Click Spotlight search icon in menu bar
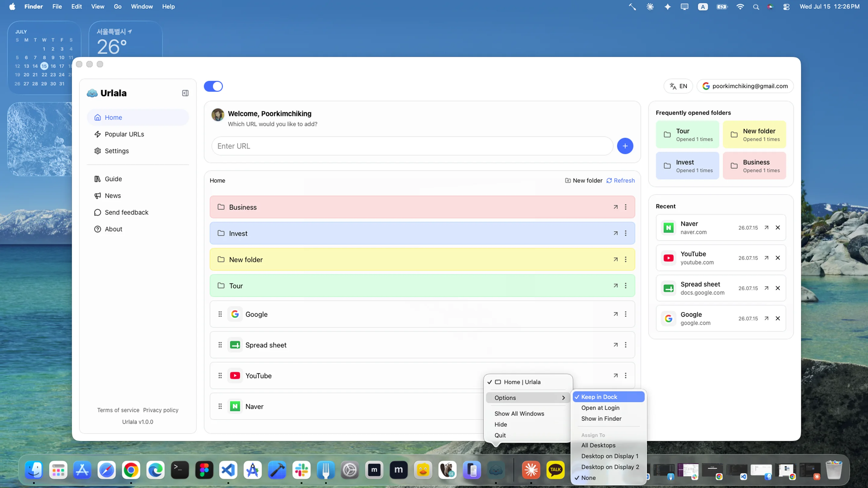The image size is (868, 488). point(756,7)
